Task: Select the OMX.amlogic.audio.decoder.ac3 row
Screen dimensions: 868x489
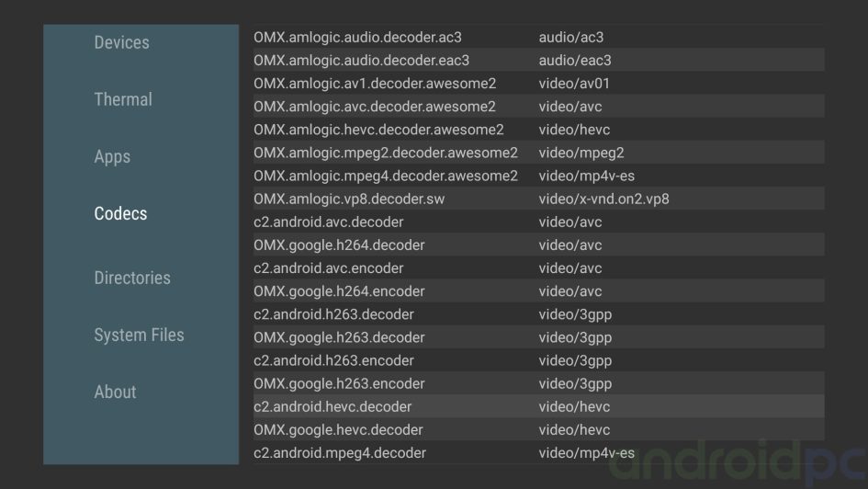Action: click(357, 38)
